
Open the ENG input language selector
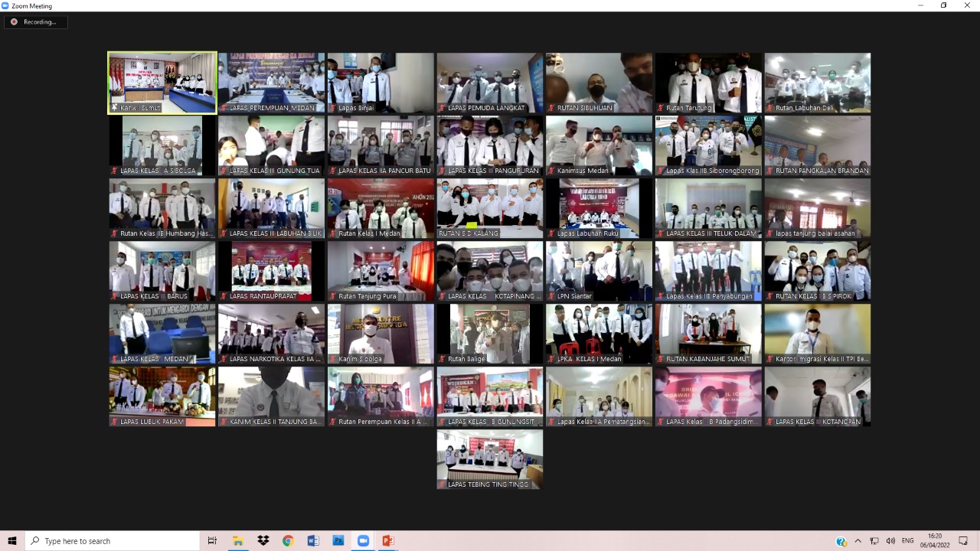tap(908, 541)
